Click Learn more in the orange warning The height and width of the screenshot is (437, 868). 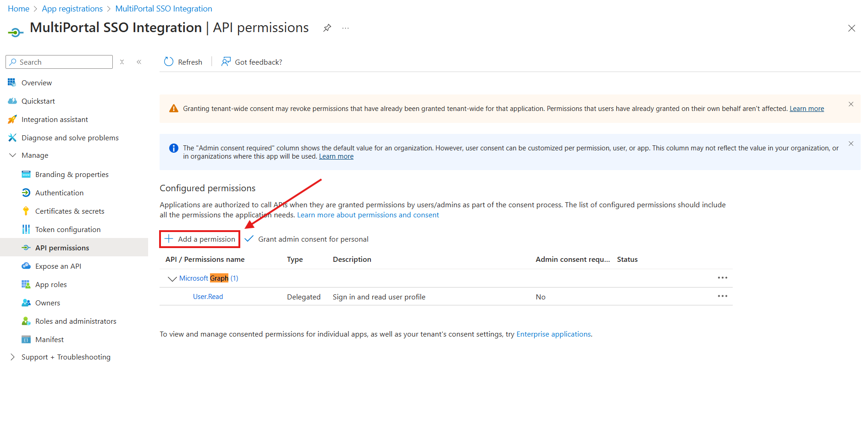(807, 109)
